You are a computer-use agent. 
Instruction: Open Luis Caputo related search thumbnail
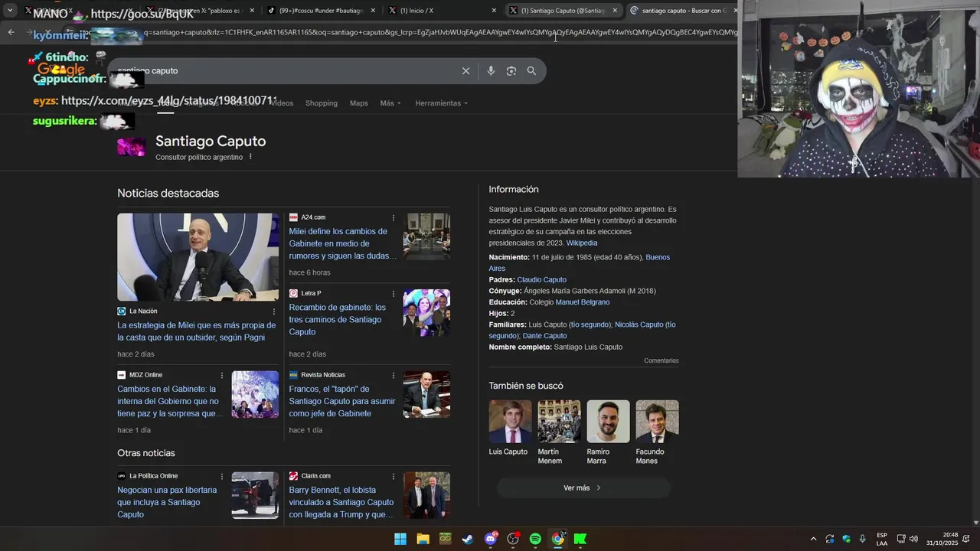(510, 421)
